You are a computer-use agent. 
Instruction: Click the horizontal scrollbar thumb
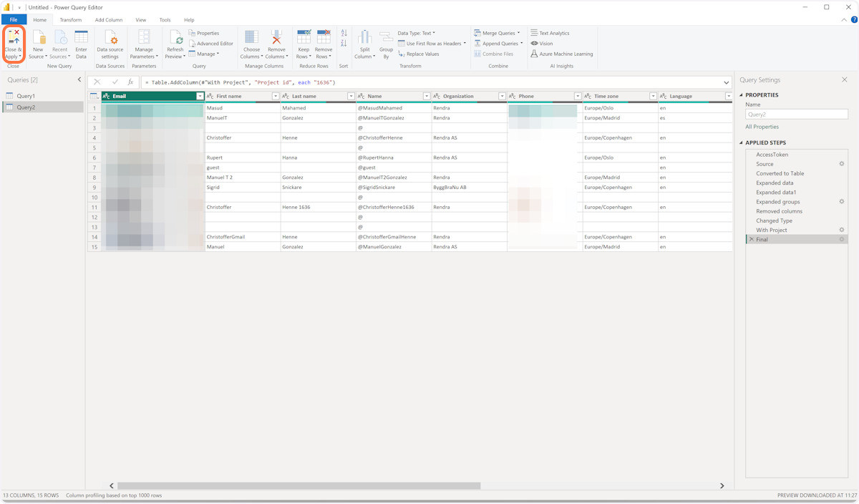pos(299,485)
